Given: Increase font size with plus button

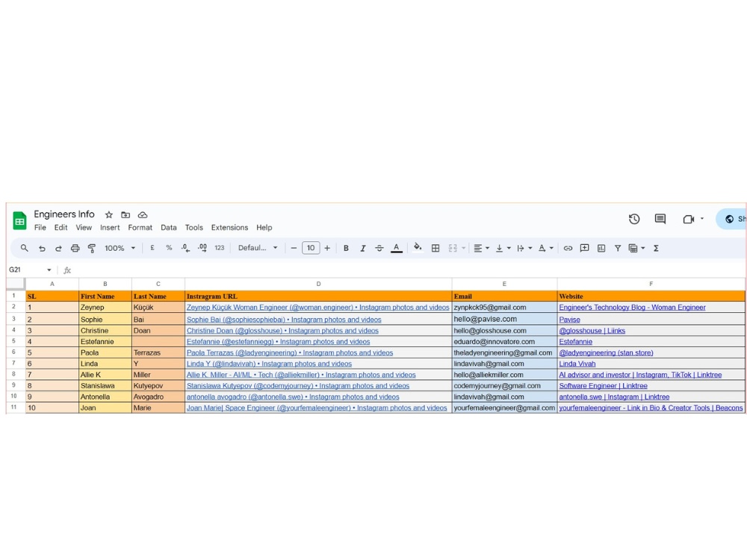Looking at the screenshot, I should coord(327,248).
